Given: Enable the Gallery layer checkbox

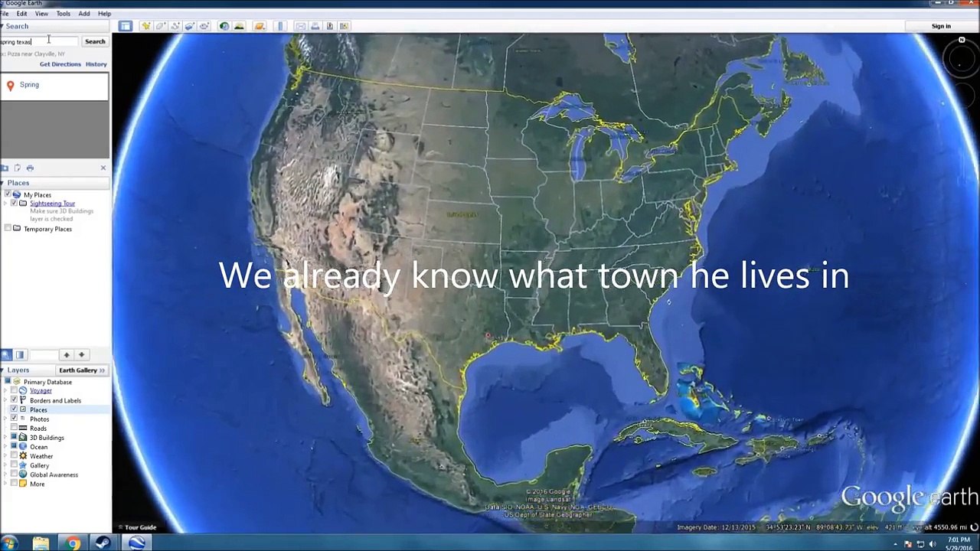Looking at the screenshot, I should click(x=13, y=465).
